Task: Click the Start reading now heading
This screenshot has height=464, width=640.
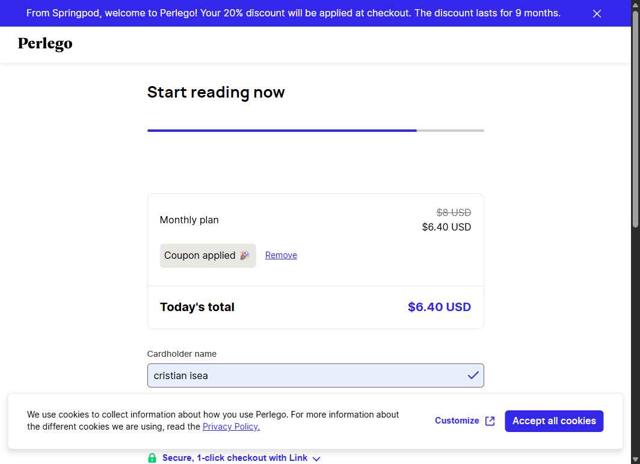Action: tap(216, 92)
